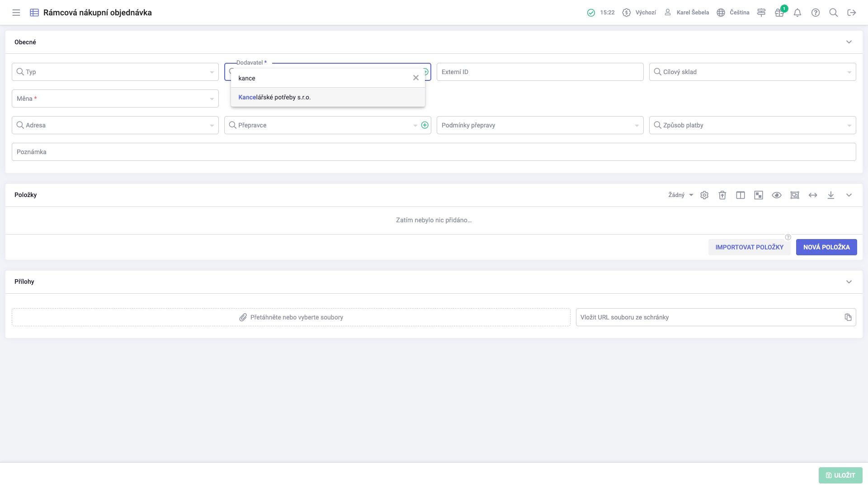
Task: Toggle the fit-width arrows icon in Položky
Action: point(813,195)
